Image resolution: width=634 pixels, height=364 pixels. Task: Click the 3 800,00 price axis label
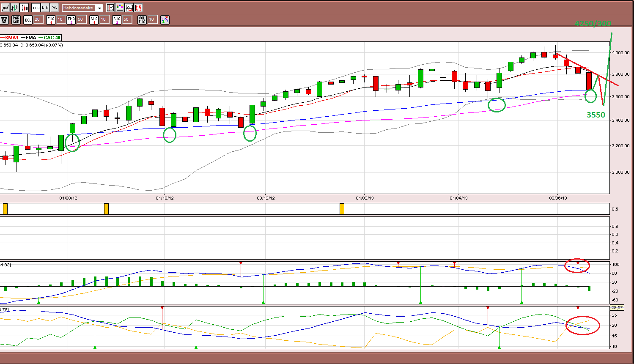pyautogui.click(x=620, y=74)
